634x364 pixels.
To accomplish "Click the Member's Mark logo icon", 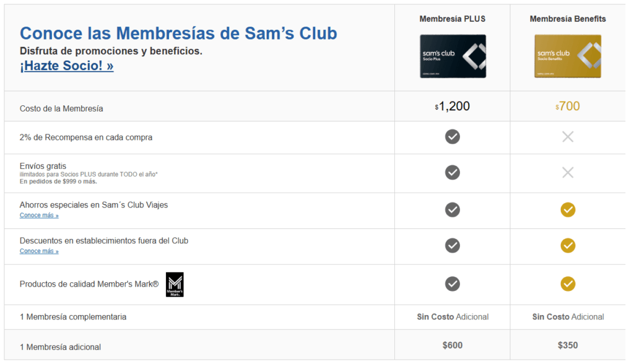I will (175, 285).
